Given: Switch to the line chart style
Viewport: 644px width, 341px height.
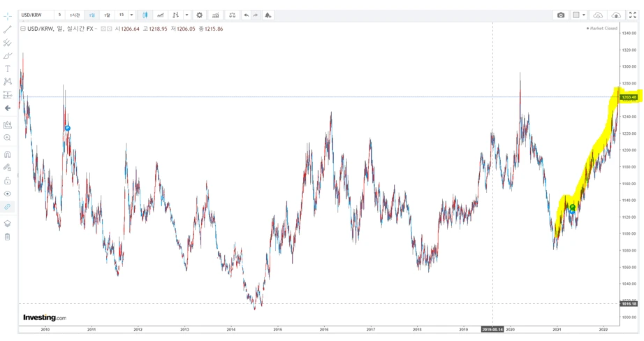Looking at the screenshot, I should pos(160,15).
